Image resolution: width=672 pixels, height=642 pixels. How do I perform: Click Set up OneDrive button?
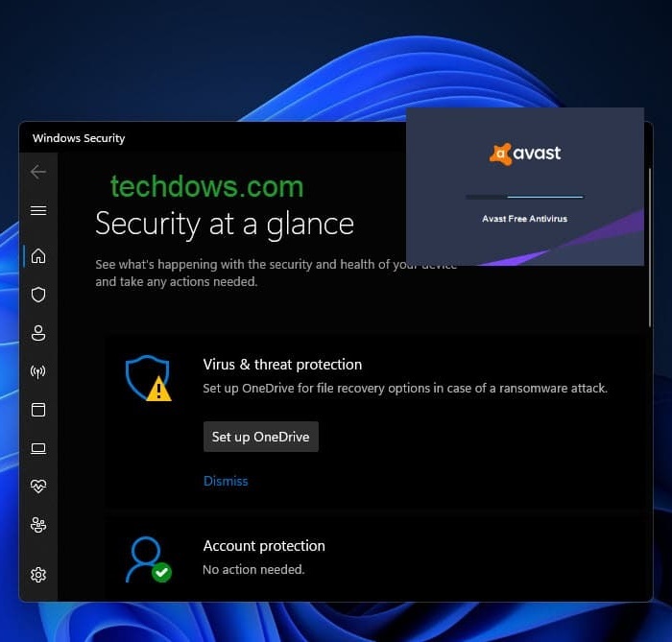point(260,437)
